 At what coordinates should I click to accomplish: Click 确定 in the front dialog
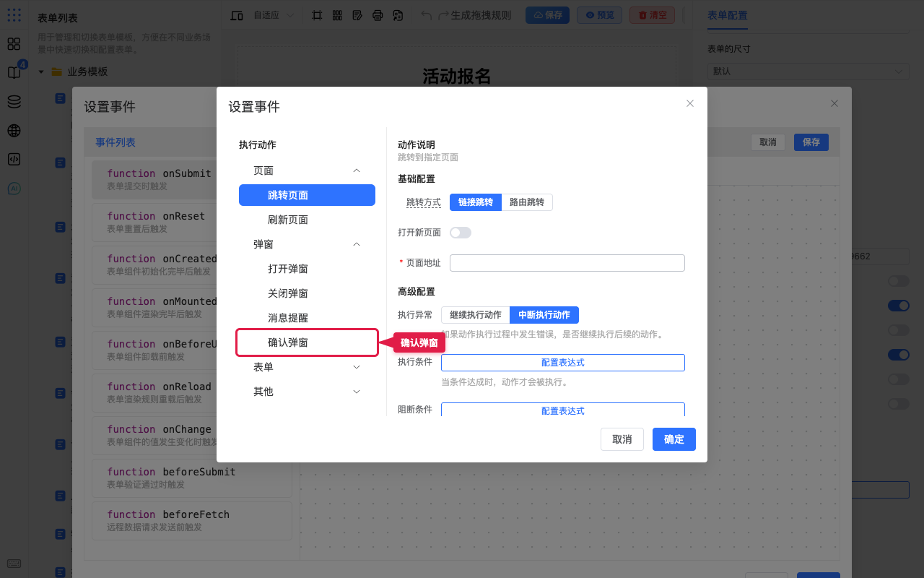[x=674, y=439]
